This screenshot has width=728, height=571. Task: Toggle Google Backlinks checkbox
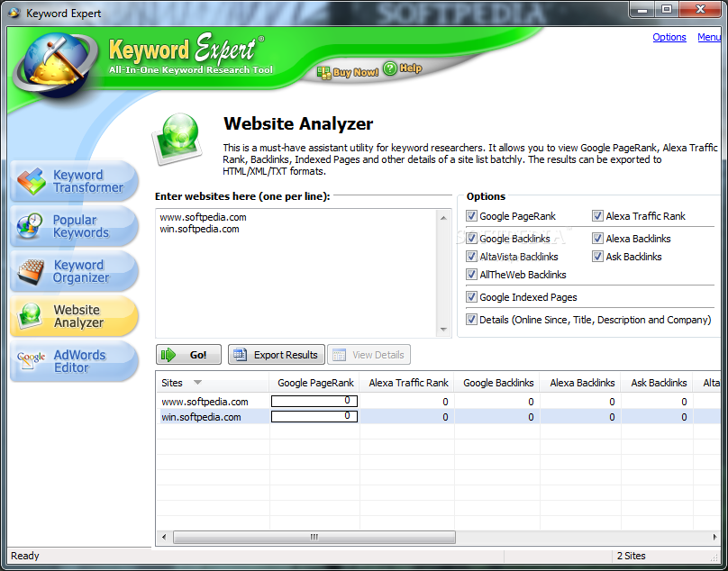pos(471,238)
